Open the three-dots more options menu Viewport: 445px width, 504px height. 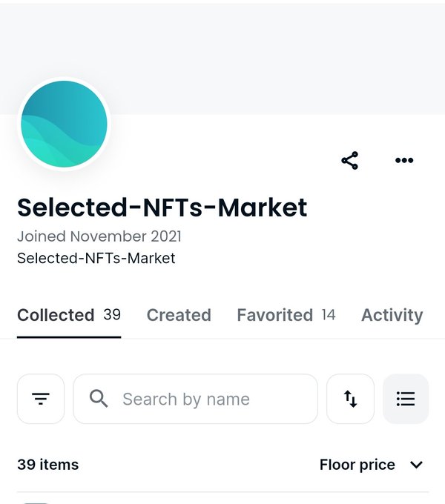404,160
